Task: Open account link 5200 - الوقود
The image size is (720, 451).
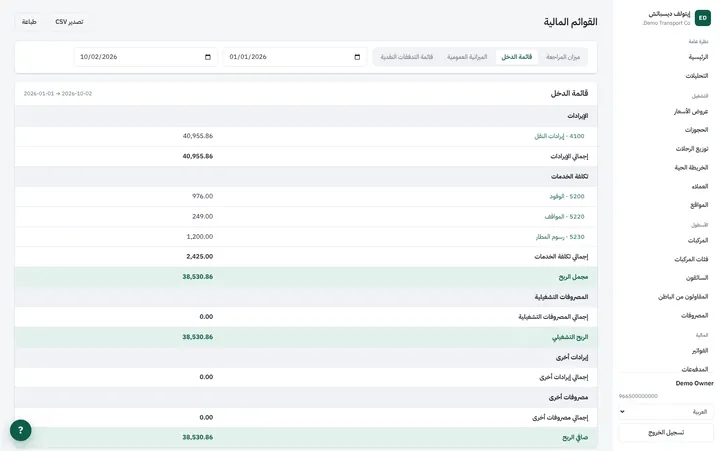Action: pyautogui.click(x=567, y=196)
